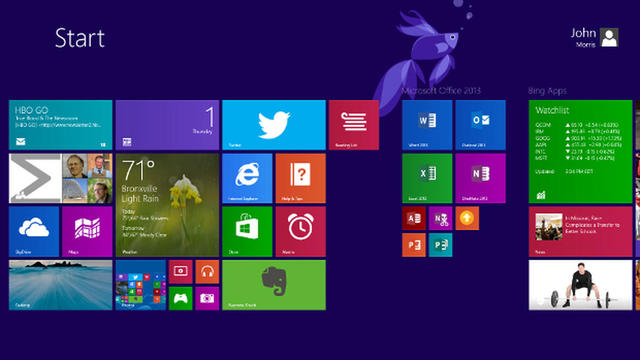Open the Weather tile for Bronxville
The width and height of the screenshot is (640, 360).
pos(167,205)
